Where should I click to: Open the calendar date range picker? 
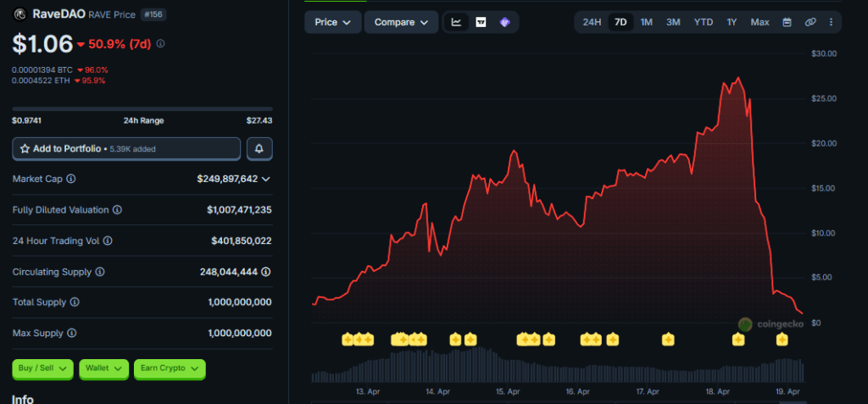tap(787, 22)
